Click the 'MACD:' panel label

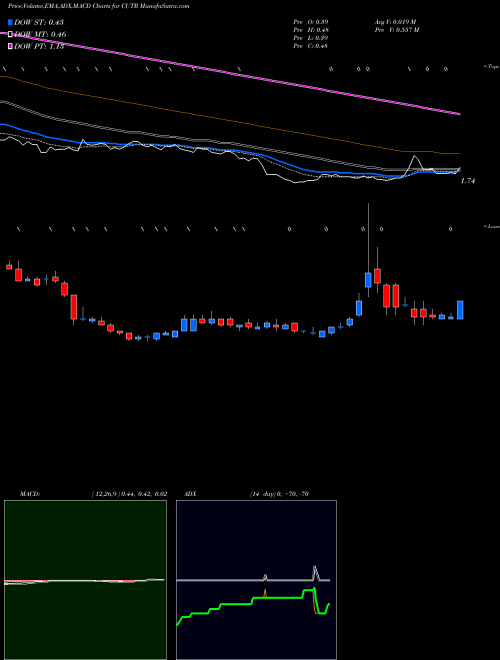(x=30, y=494)
